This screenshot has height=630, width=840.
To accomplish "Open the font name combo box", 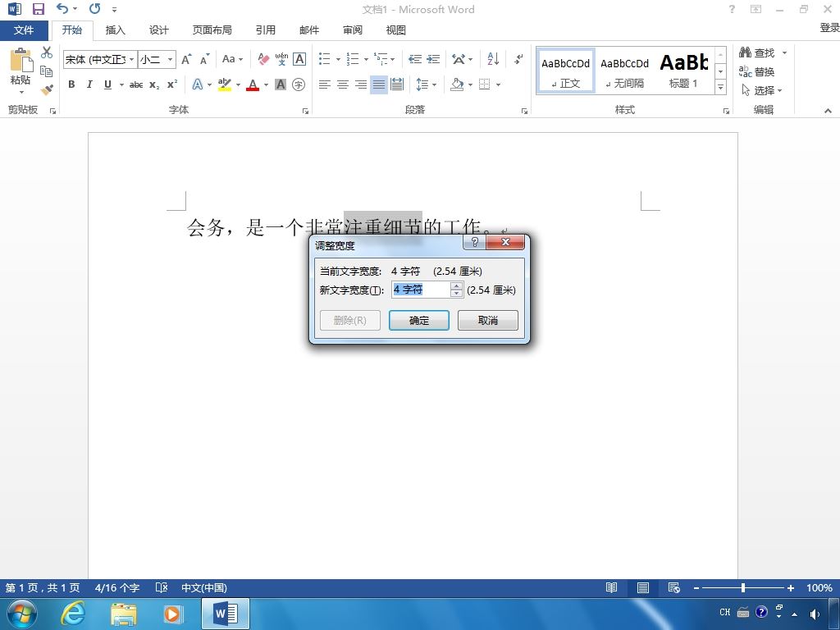I will [100, 59].
